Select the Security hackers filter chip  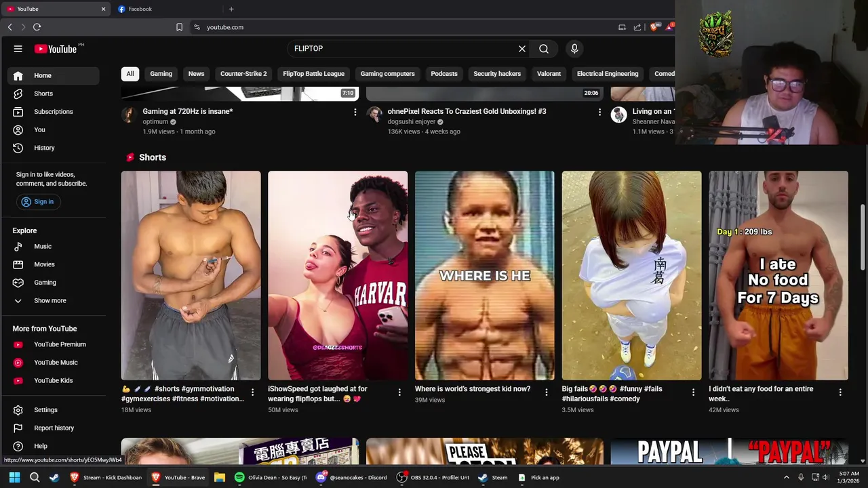497,74
